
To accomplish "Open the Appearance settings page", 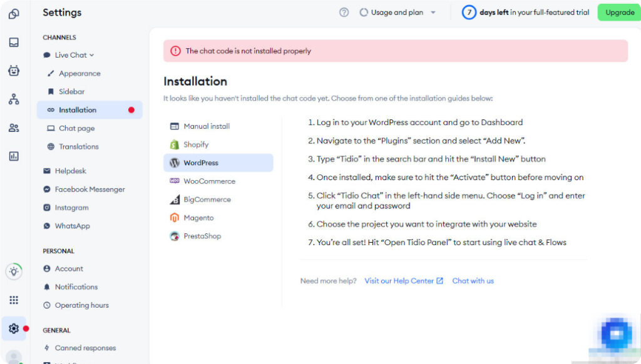I will pyautogui.click(x=79, y=74).
